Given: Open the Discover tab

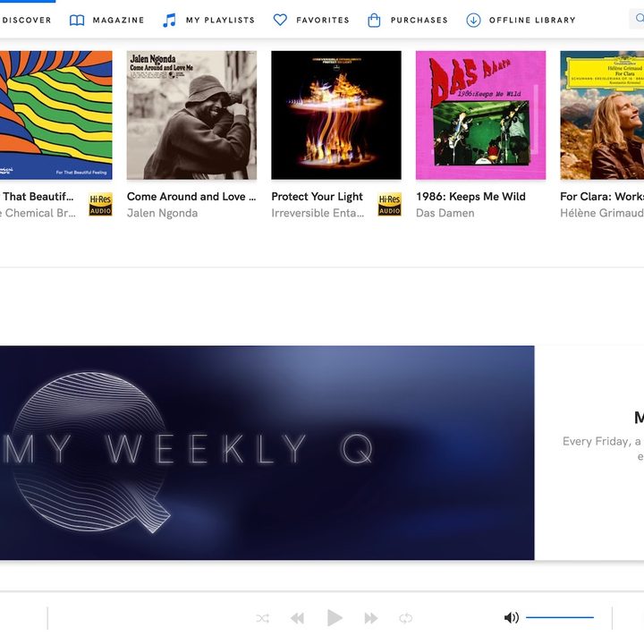Looking at the screenshot, I should pos(25,20).
